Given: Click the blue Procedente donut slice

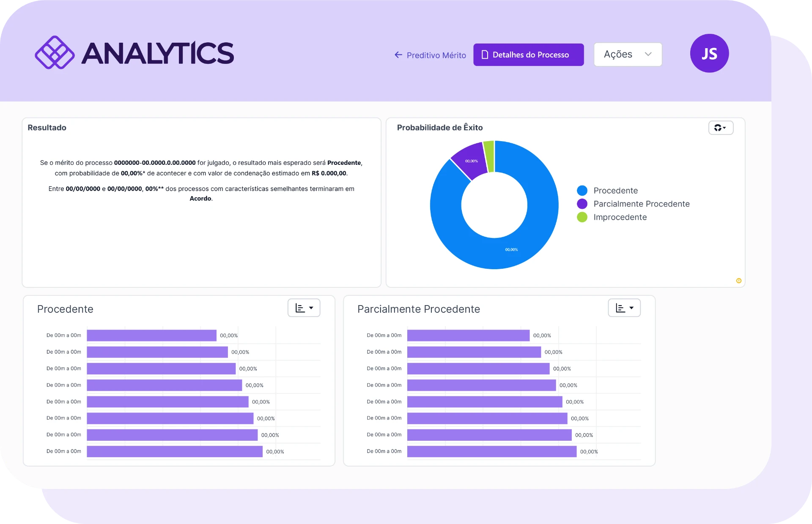Looking at the screenshot, I should pyautogui.click(x=512, y=249).
